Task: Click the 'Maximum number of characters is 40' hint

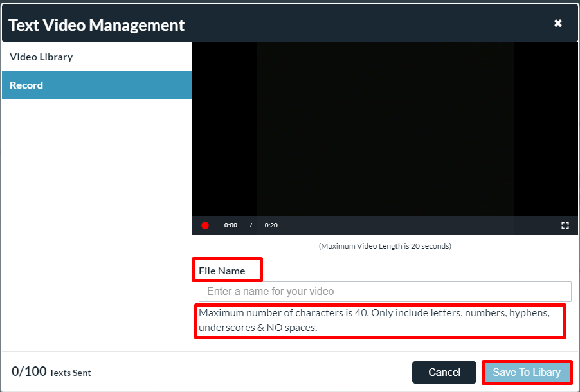Action: [x=374, y=320]
